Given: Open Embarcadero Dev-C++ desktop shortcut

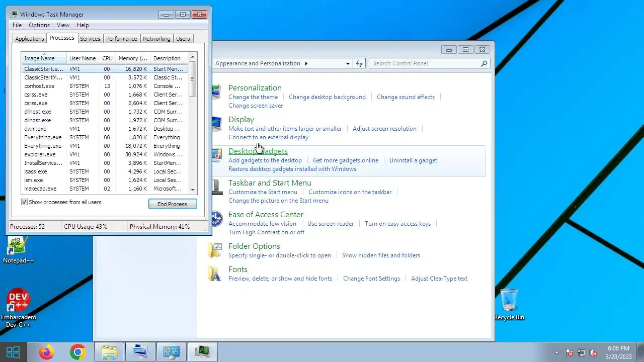Looking at the screenshot, I should coord(18,309).
